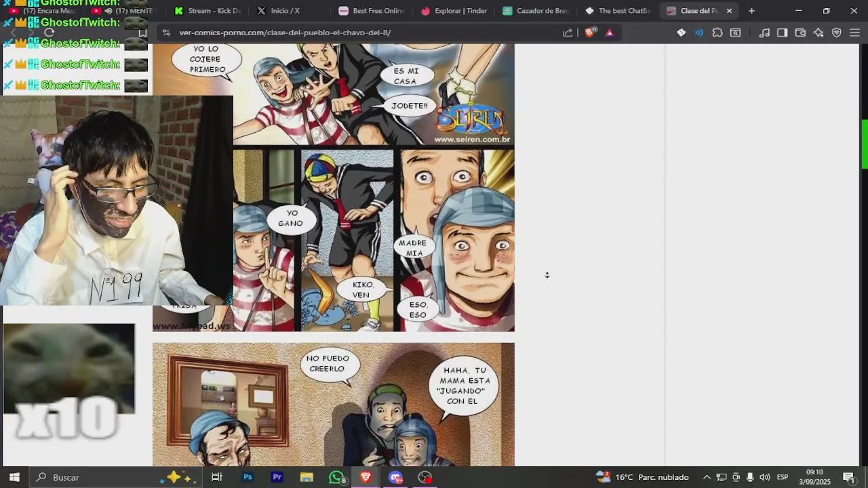Screen dimensions: 868x488
Task: Click the www.seiren.com.br watermark link text
Action: coord(472,139)
